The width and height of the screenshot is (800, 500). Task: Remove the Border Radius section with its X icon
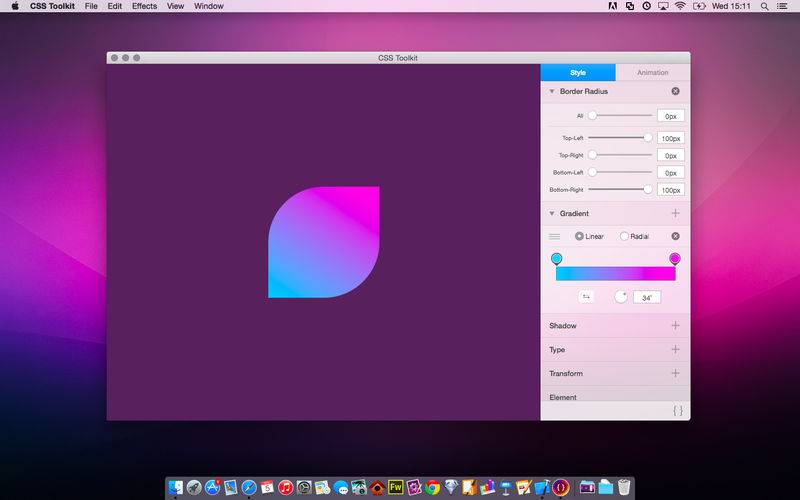click(675, 92)
